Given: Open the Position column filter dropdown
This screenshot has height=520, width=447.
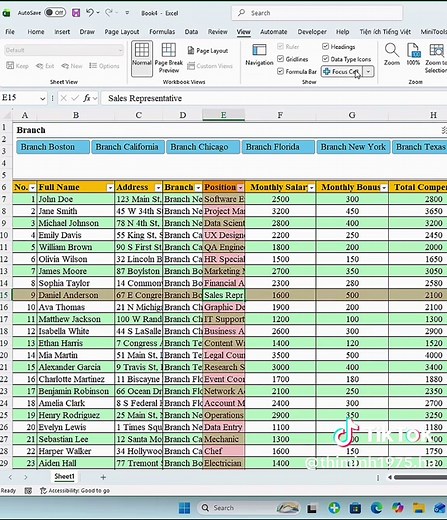Looking at the screenshot, I should point(240,188).
